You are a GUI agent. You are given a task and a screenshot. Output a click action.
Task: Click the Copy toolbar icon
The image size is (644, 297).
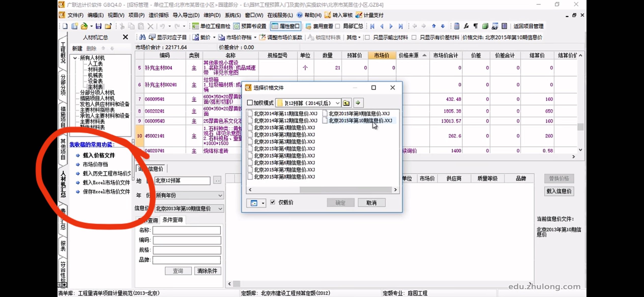(131, 26)
